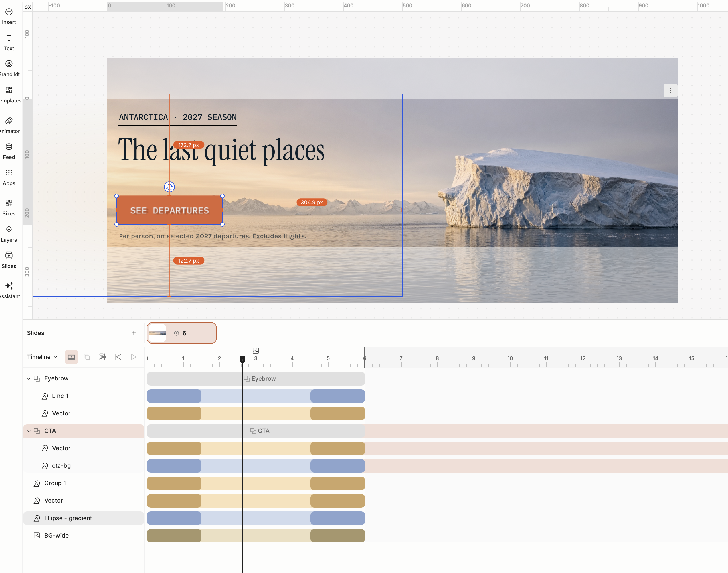Collapse the CTA group
728x573 pixels.
tap(29, 431)
